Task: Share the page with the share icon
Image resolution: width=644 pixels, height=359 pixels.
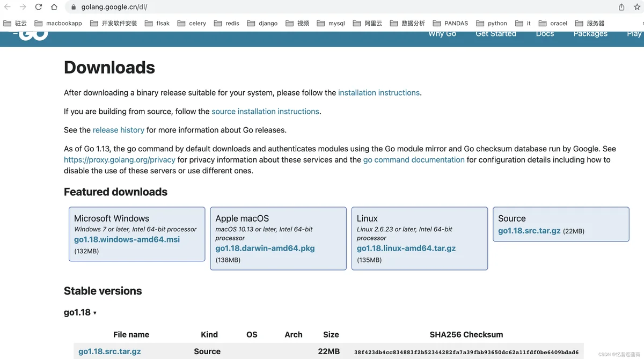Action: click(621, 7)
